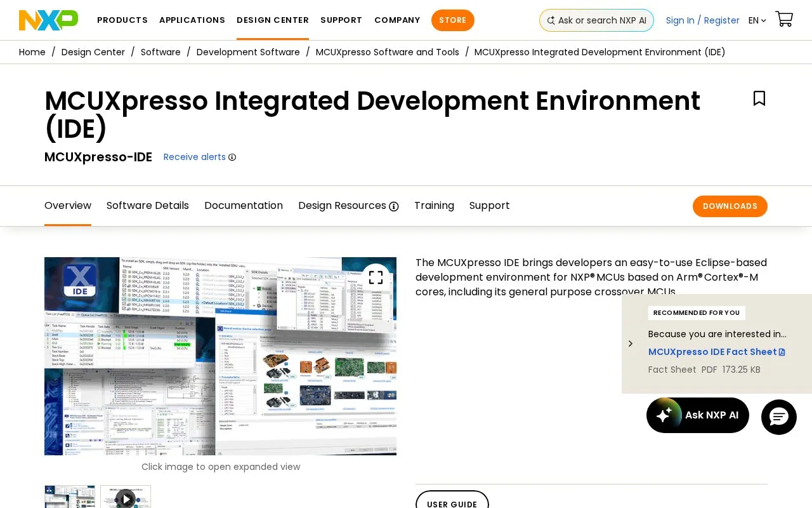Screen dimensions: 812x508
Task: Open MCUXpresso Software and Tools breadcrumb
Action: (388, 52)
